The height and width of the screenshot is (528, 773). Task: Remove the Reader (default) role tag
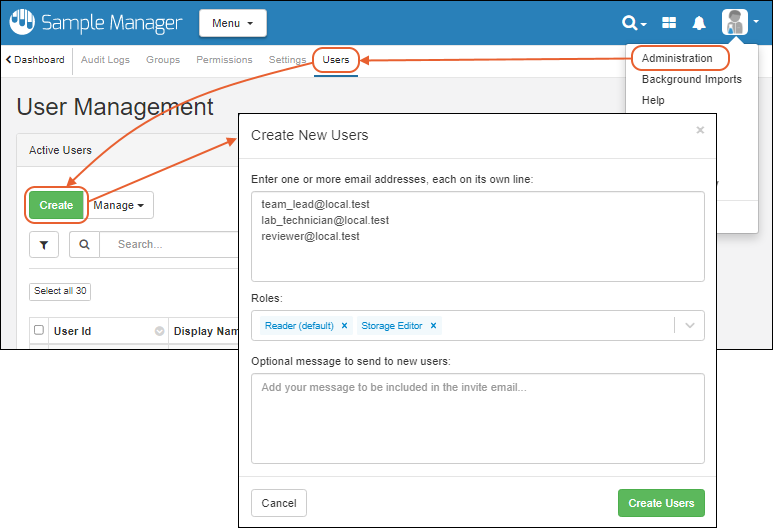pos(344,326)
